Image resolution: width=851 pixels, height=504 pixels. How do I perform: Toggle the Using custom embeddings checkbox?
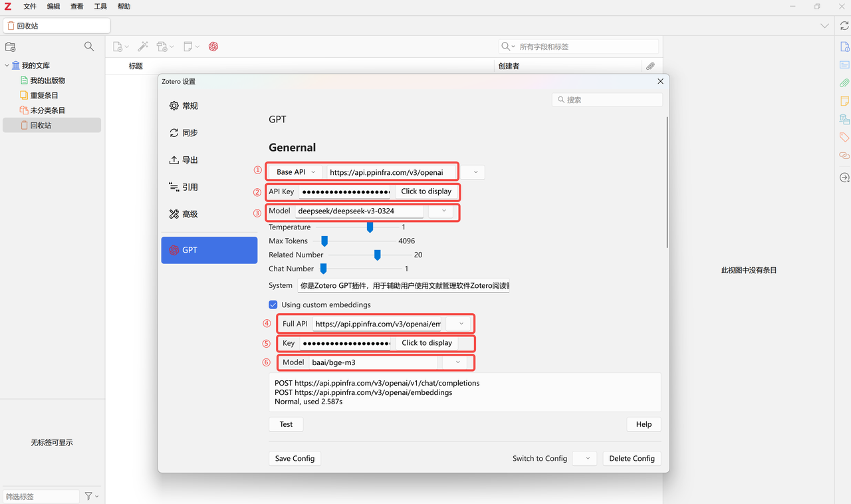tap(273, 305)
